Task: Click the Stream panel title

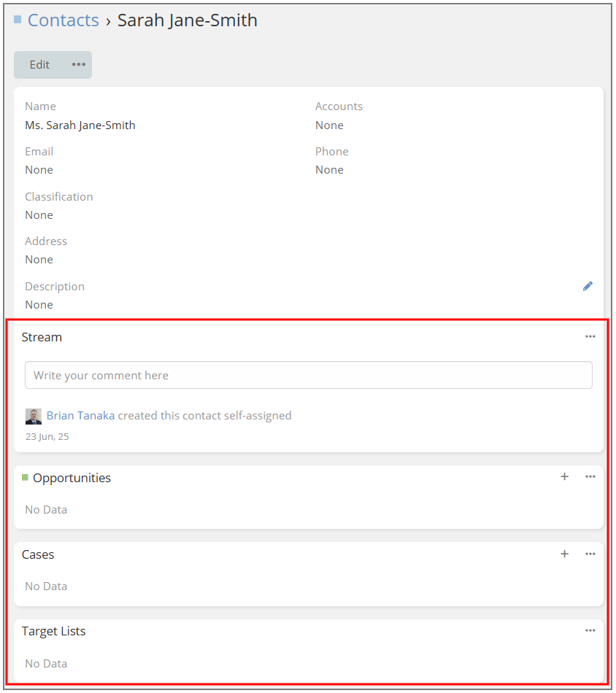Action: 42,337
